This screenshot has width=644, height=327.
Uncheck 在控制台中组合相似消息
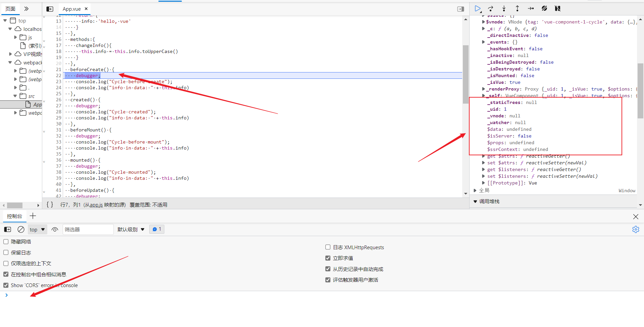click(6, 274)
